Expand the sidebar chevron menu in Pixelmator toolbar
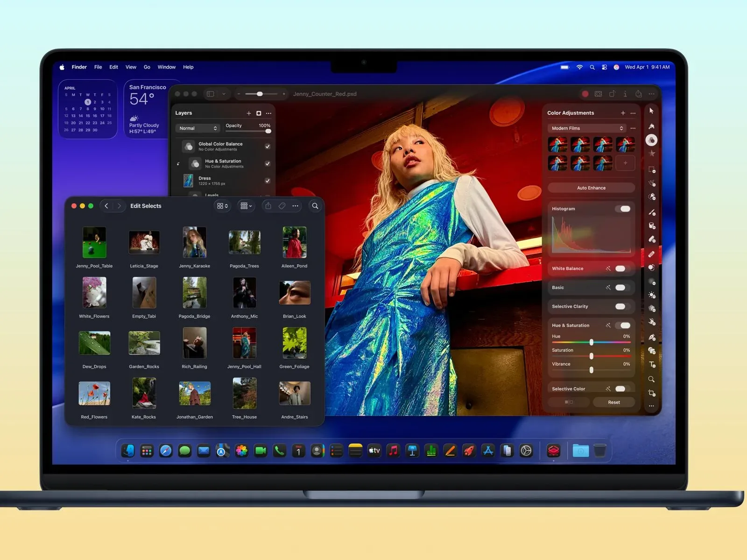 224,94
